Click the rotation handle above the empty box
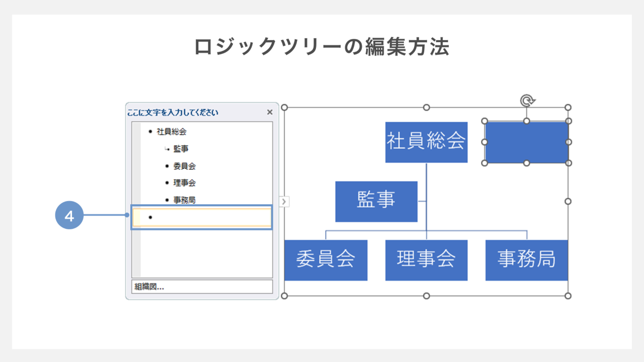 (x=527, y=101)
